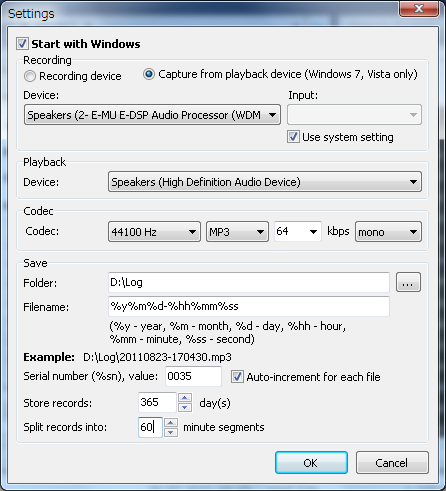
Task: Toggle Auto-increment for each file checkbox
Action: tap(237, 377)
